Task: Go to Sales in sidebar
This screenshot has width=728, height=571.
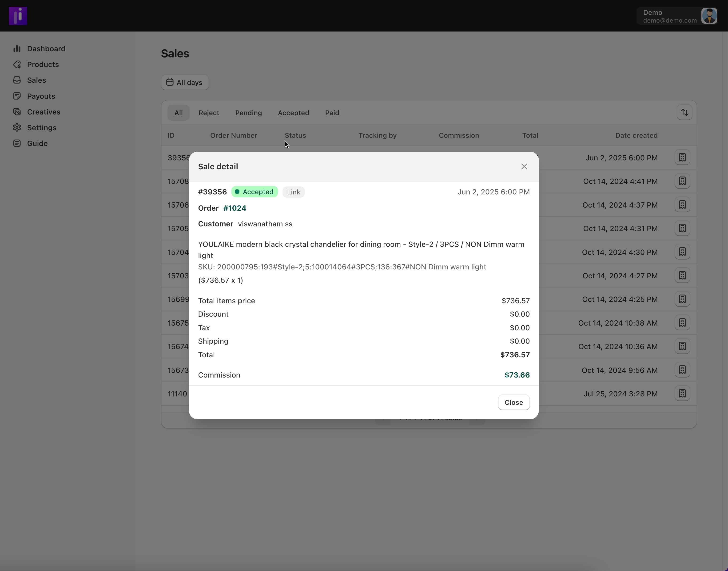Action: (x=36, y=80)
